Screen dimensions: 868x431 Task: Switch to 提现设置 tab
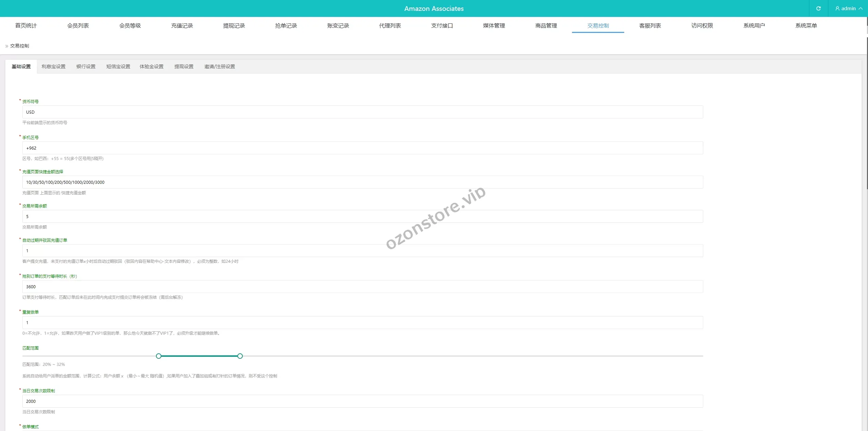(184, 66)
